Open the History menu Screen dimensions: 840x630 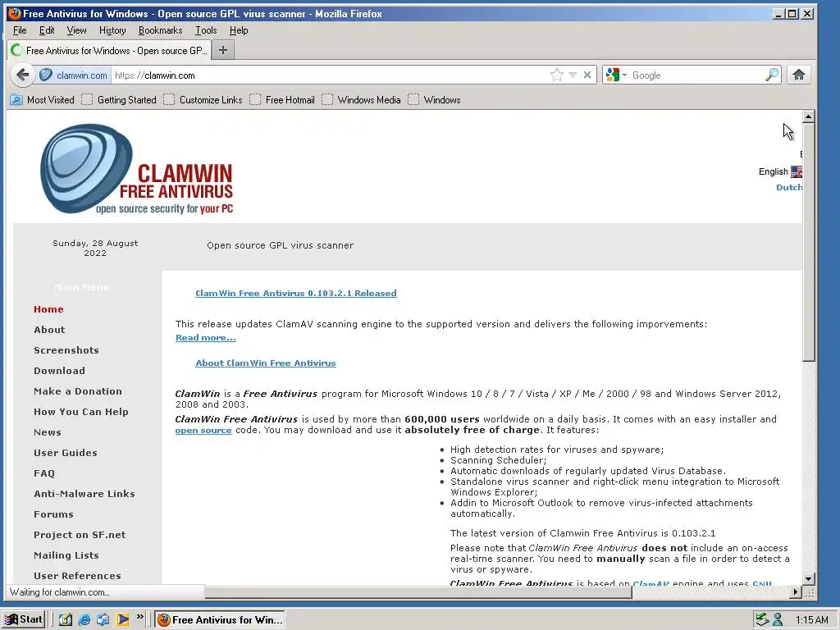click(x=112, y=30)
